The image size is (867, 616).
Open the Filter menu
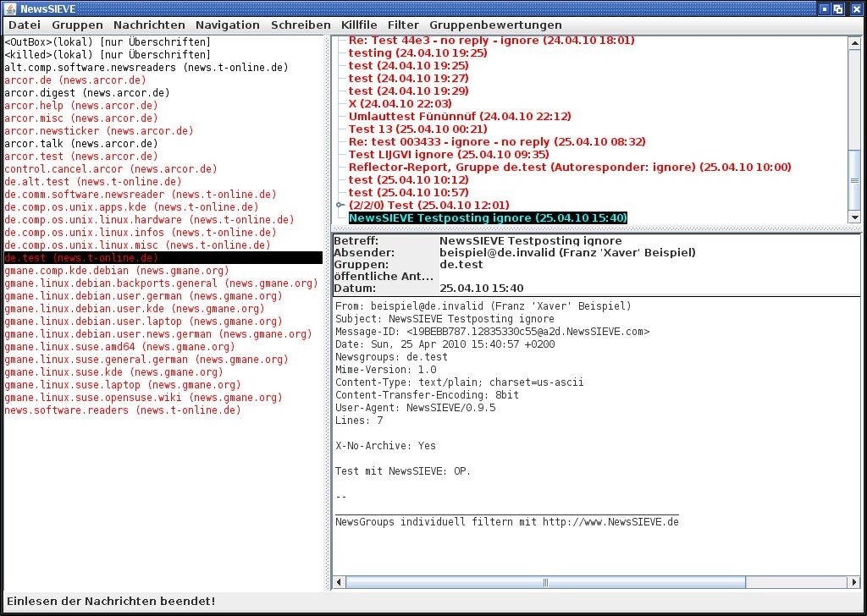[403, 25]
